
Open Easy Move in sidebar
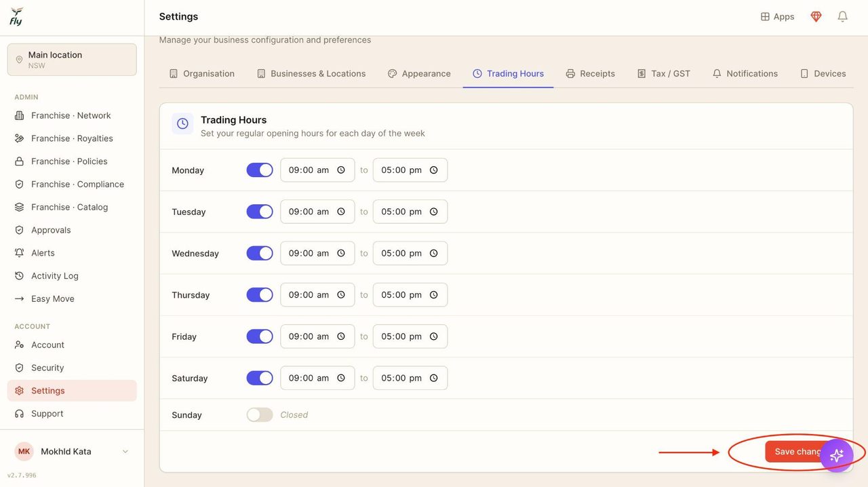click(x=72, y=298)
